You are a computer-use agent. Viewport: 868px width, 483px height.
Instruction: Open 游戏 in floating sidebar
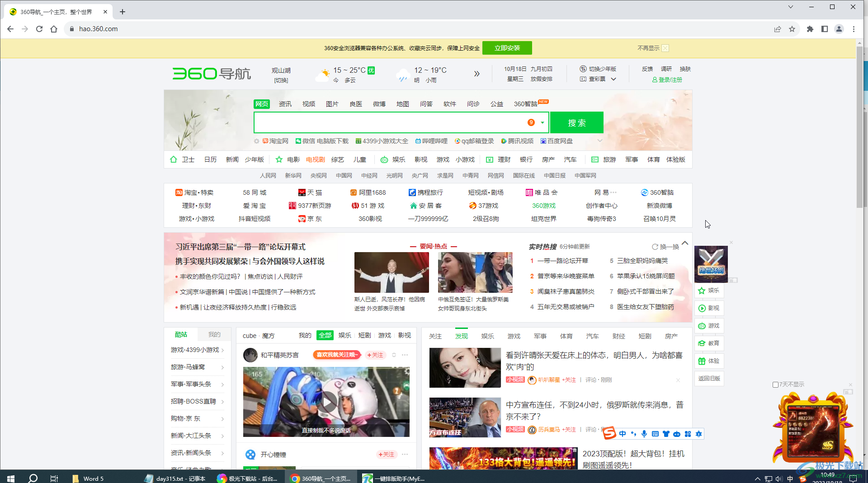click(709, 326)
